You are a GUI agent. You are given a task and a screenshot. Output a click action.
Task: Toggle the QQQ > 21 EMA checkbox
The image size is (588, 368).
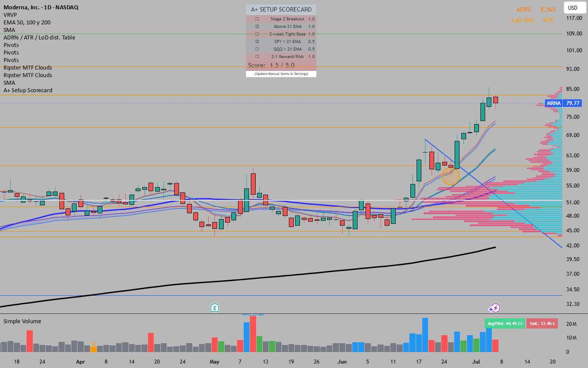click(x=257, y=49)
